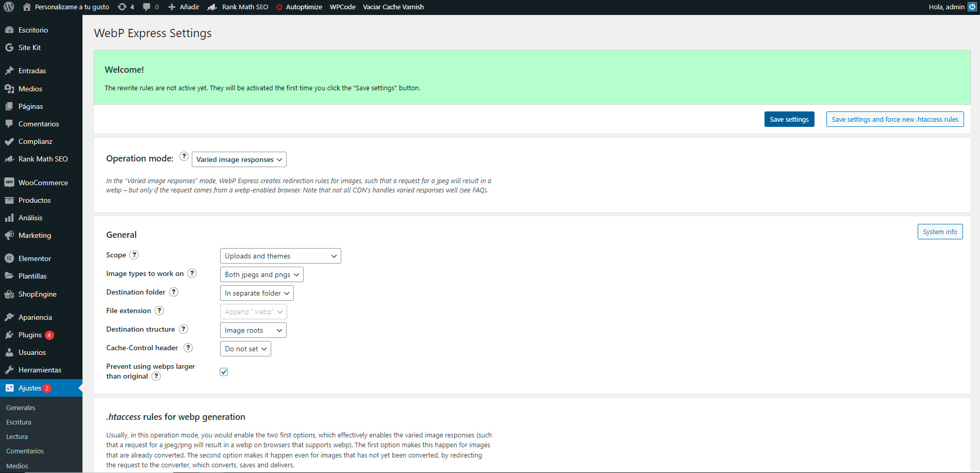The width and height of the screenshot is (980, 473).
Task: Click the System info button
Action: (940, 232)
